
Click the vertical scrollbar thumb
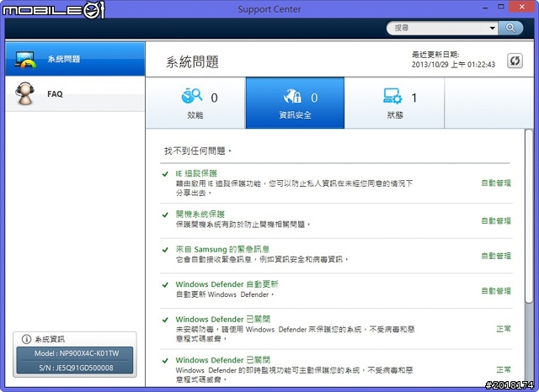point(529,216)
